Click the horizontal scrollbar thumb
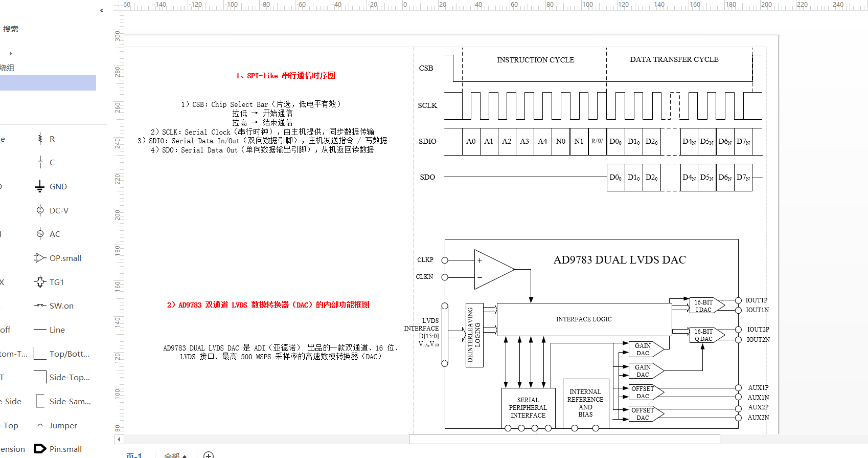This screenshot has width=868, height=458. point(564,439)
